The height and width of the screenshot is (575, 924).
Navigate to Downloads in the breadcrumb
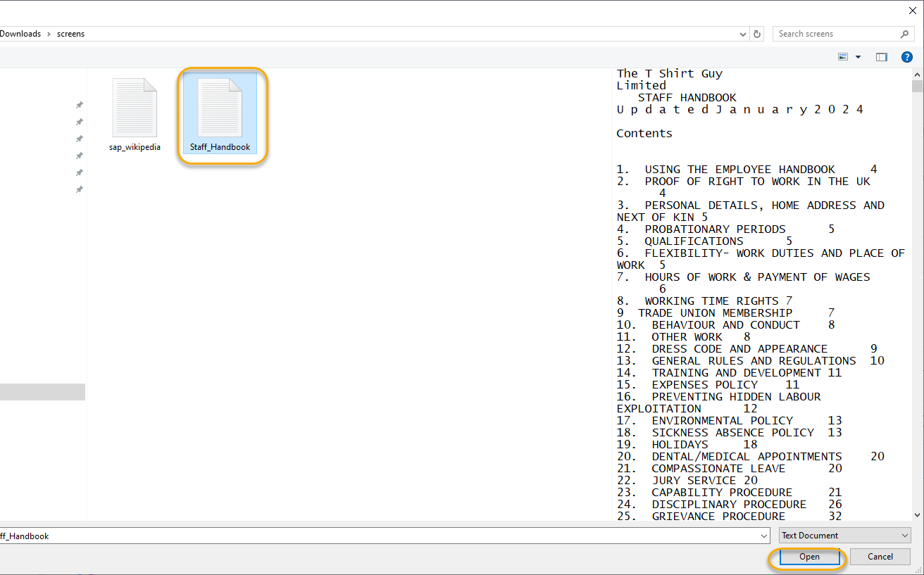click(20, 34)
